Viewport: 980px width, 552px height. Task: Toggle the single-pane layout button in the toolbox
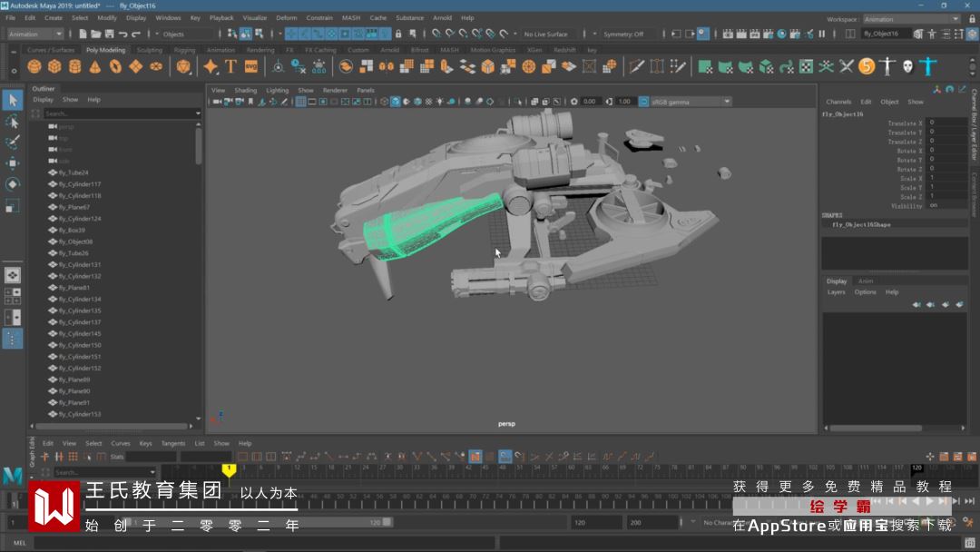(x=13, y=275)
